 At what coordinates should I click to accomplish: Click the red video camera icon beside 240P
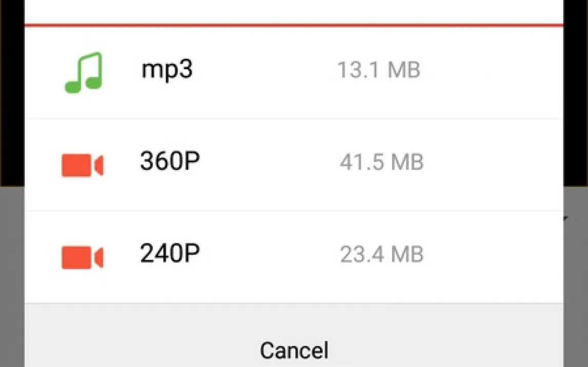pos(82,257)
